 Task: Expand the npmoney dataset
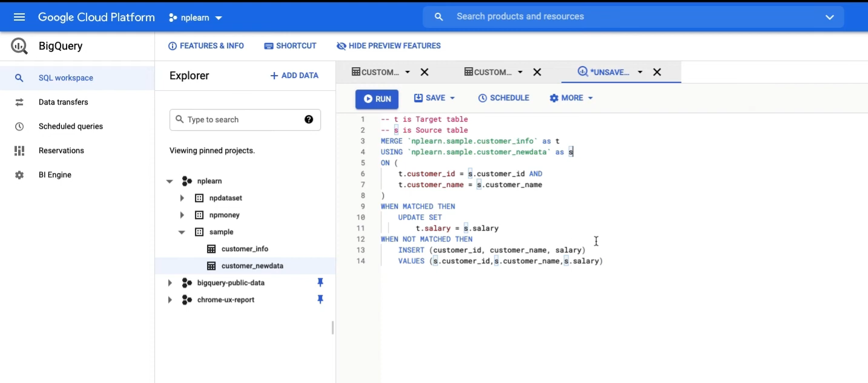[182, 215]
